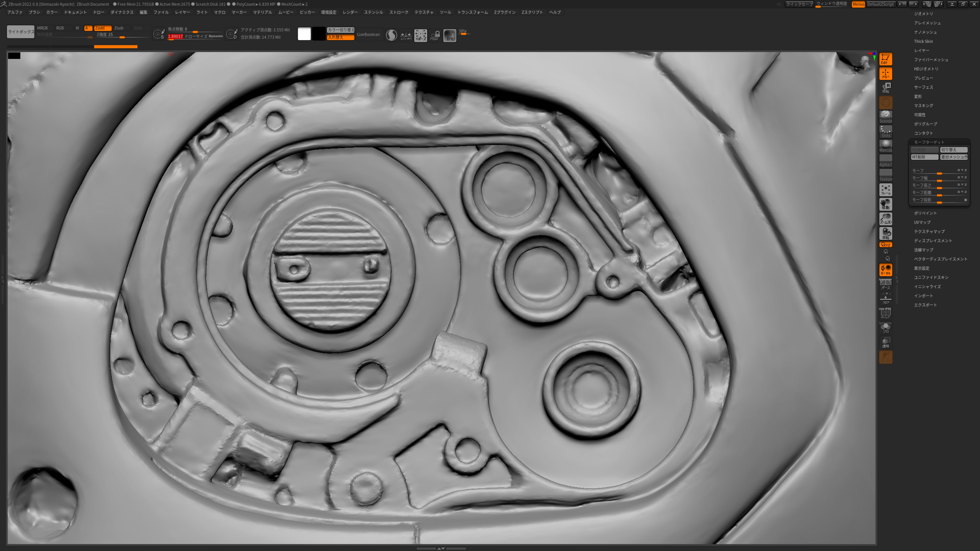Open the Tool (ツール) menu
980x551 pixels.
(x=445, y=12)
